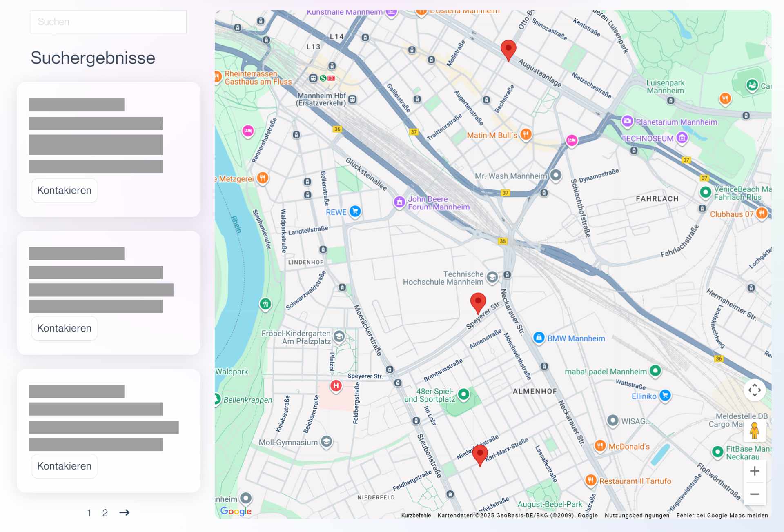784x532 pixels.
Task: Click the Suchen search input field
Action: pyautogui.click(x=109, y=22)
